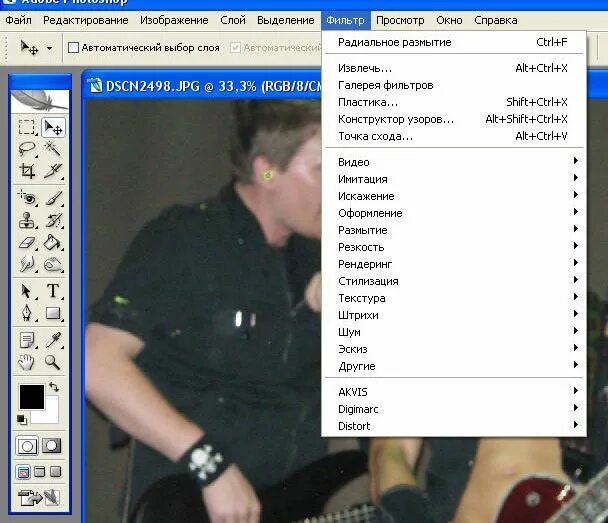Select the Magic Wand tool
This screenshot has height=523, width=608.
point(53,149)
